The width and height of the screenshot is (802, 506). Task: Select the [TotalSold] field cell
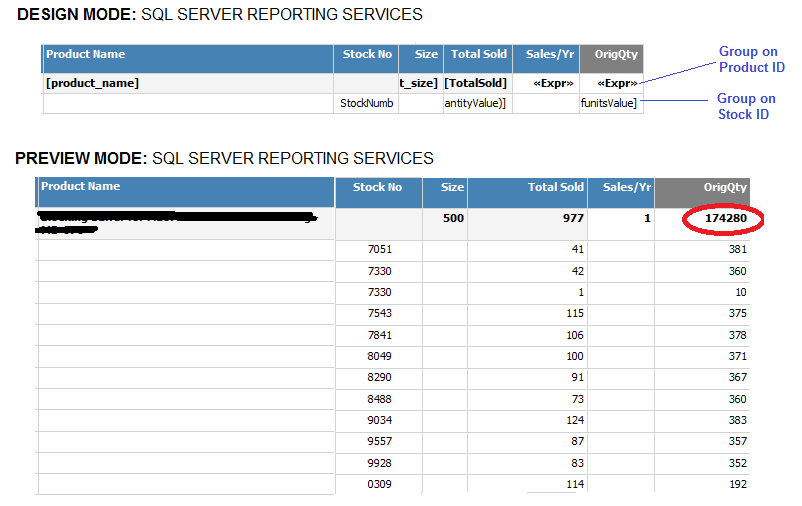pos(478,83)
